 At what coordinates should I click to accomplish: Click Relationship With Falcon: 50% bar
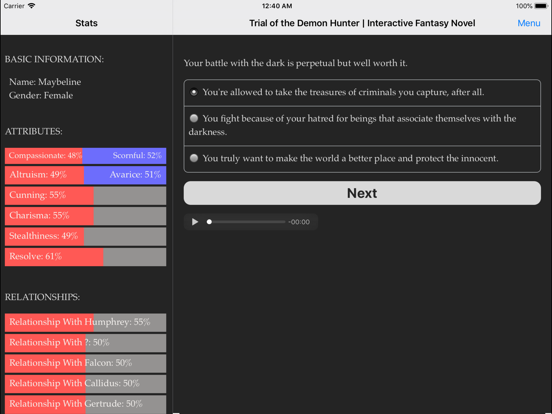[86, 363]
